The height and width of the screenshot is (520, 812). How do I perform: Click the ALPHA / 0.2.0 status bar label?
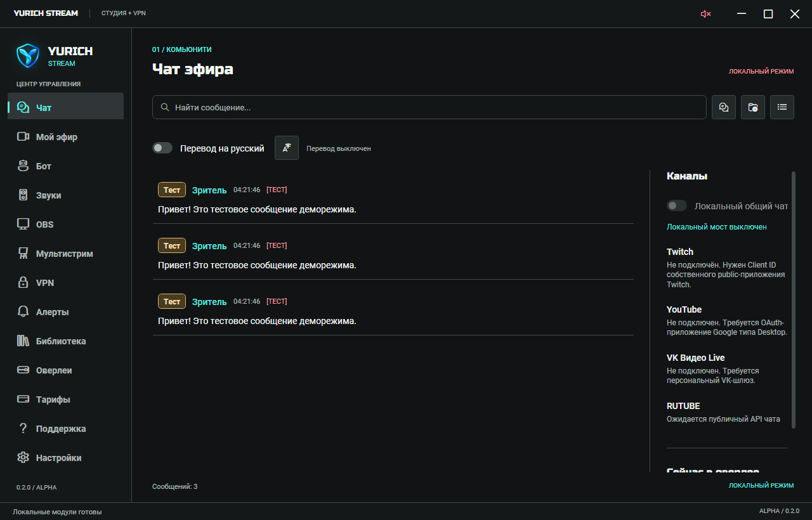point(779,511)
